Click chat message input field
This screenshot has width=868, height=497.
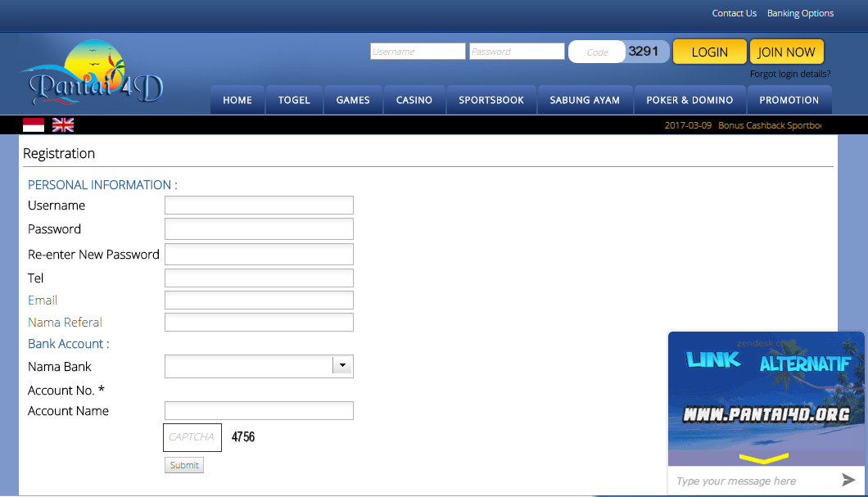pyautogui.click(x=753, y=481)
